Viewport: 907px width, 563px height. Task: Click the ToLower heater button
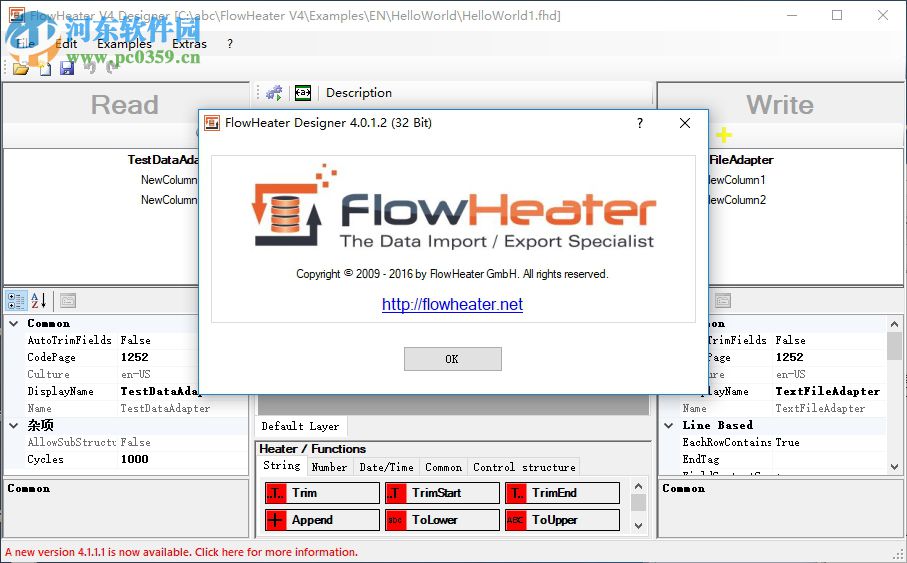pos(443,520)
